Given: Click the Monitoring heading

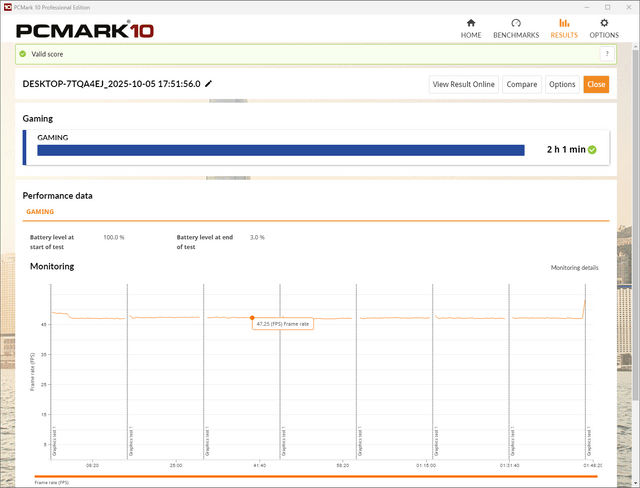Looking at the screenshot, I should coord(52,266).
